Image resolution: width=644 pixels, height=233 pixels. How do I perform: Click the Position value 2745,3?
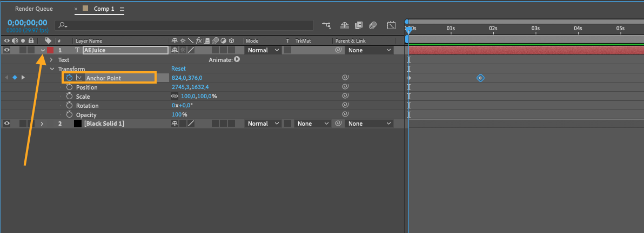coord(180,87)
